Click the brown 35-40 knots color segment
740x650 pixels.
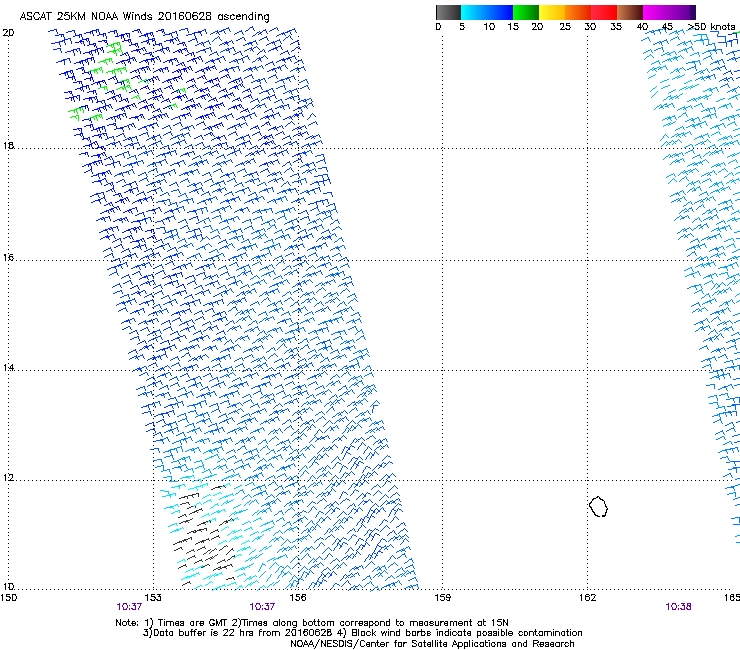click(630, 12)
